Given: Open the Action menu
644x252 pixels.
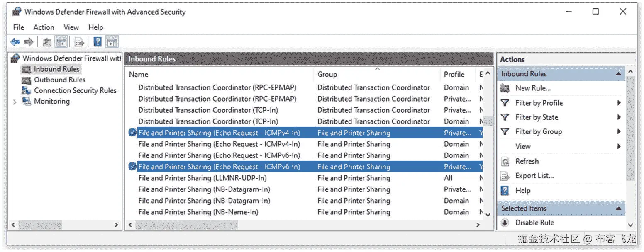Looking at the screenshot, I should (44, 27).
